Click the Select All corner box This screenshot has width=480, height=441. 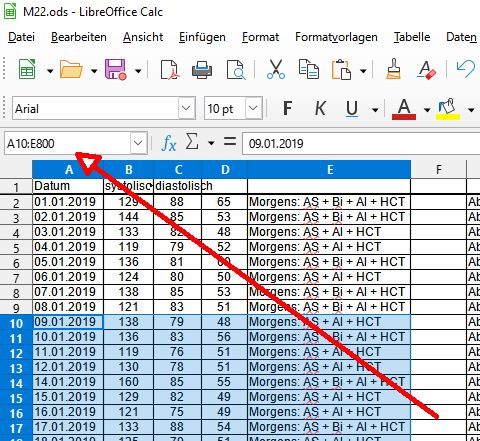click(x=16, y=169)
